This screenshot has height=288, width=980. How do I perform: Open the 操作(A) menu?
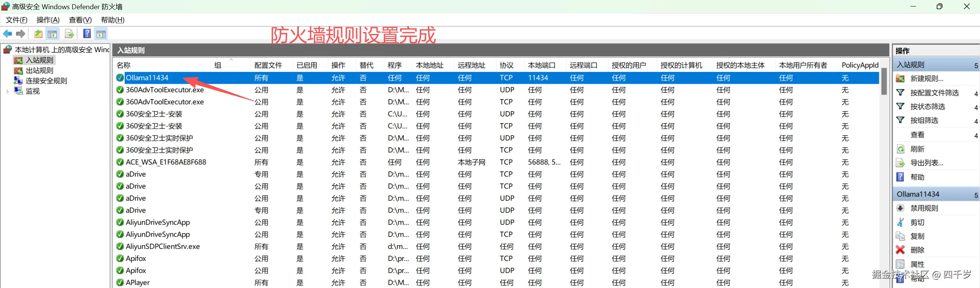[48, 20]
